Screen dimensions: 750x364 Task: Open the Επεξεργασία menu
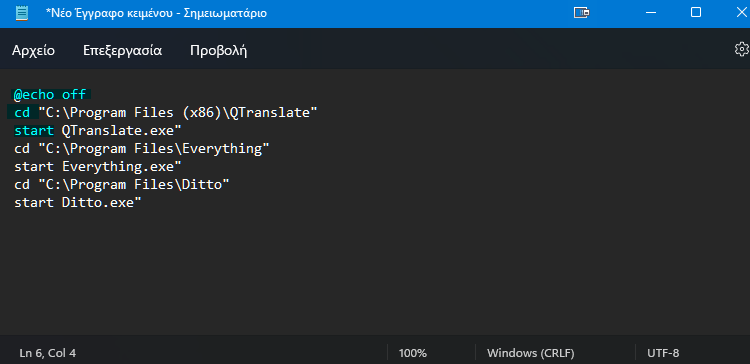click(x=122, y=51)
